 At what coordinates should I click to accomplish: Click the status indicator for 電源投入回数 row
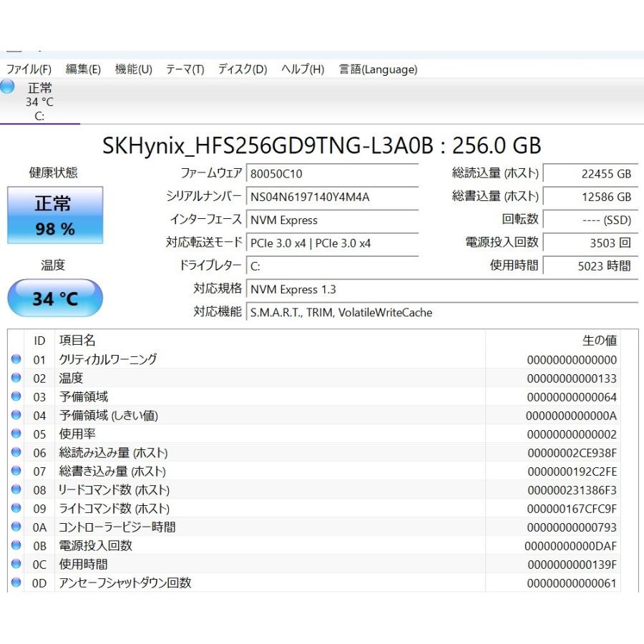click(x=16, y=546)
